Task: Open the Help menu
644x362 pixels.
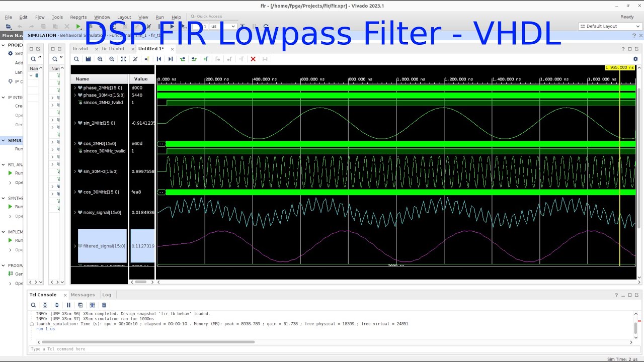Action: click(x=176, y=17)
